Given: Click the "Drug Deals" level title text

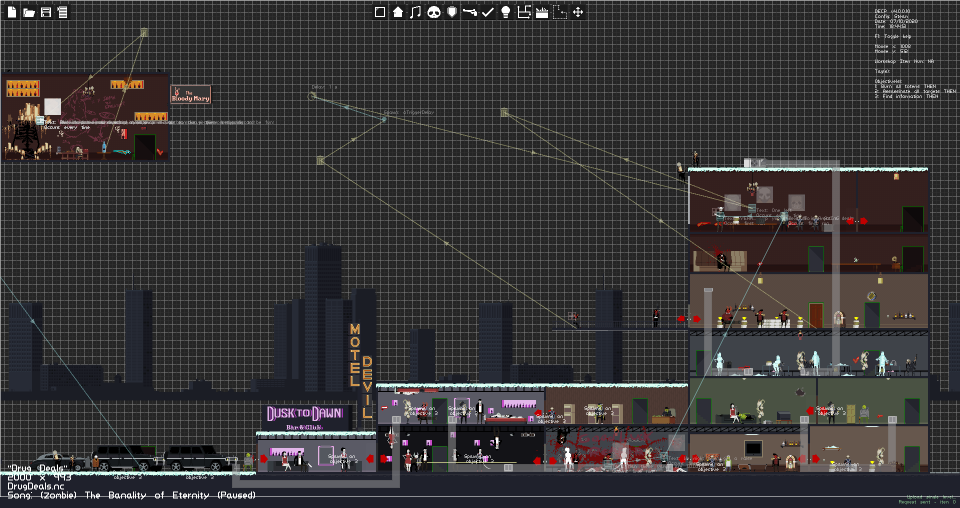Looking at the screenshot, I should pyautogui.click(x=37, y=469).
